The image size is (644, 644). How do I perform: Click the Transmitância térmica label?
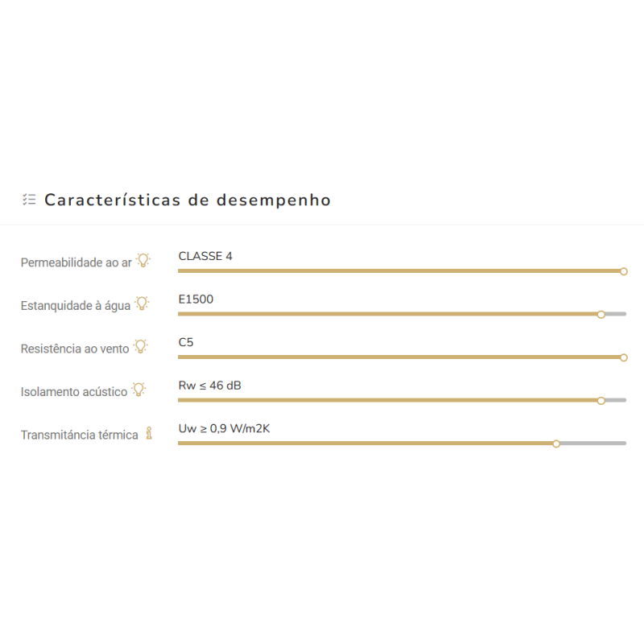click(x=79, y=435)
